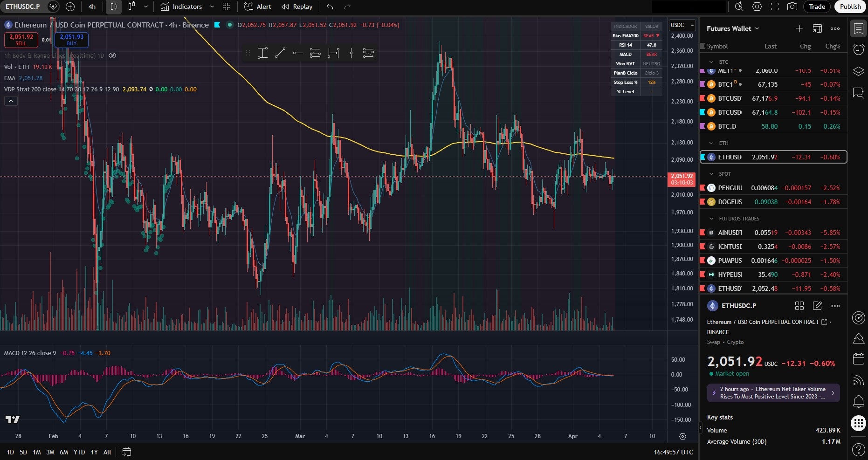
Task: Select the Trend Line drawing tool
Action: [x=280, y=53]
